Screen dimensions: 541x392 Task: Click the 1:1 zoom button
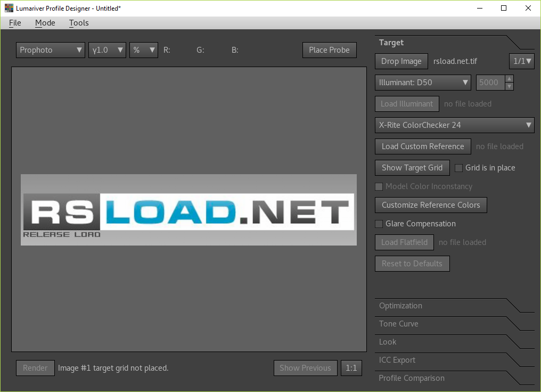[351, 368]
